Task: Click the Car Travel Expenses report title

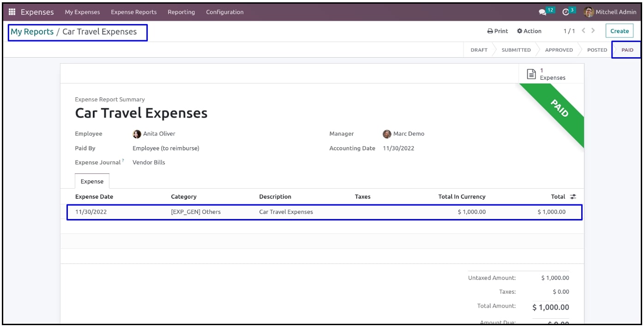Action: coord(141,113)
